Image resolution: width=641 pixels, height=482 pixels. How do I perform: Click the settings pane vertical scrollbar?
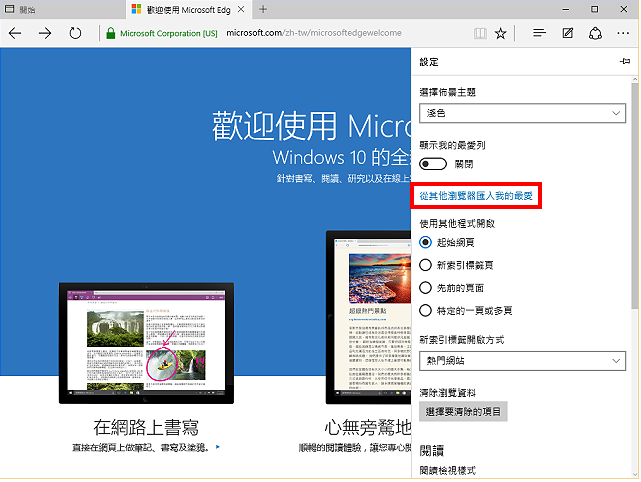point(635,195)
